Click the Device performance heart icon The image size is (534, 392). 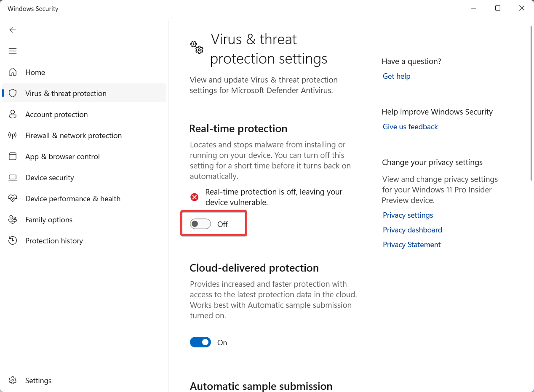coord(13,199)
